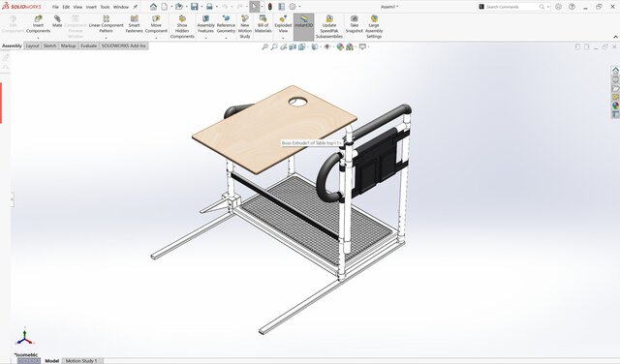Screen dimensions: 620x364
Task: Open the Save dropdown arrow
Action: point(201,7)
